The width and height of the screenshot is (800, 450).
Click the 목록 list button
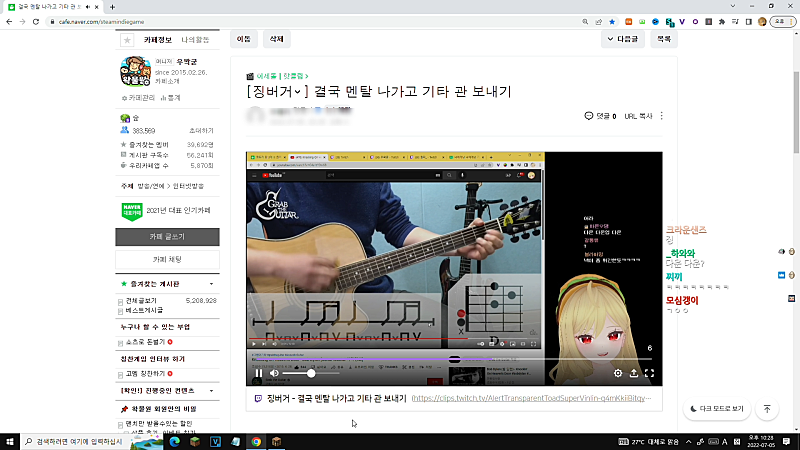pos(664,39)
